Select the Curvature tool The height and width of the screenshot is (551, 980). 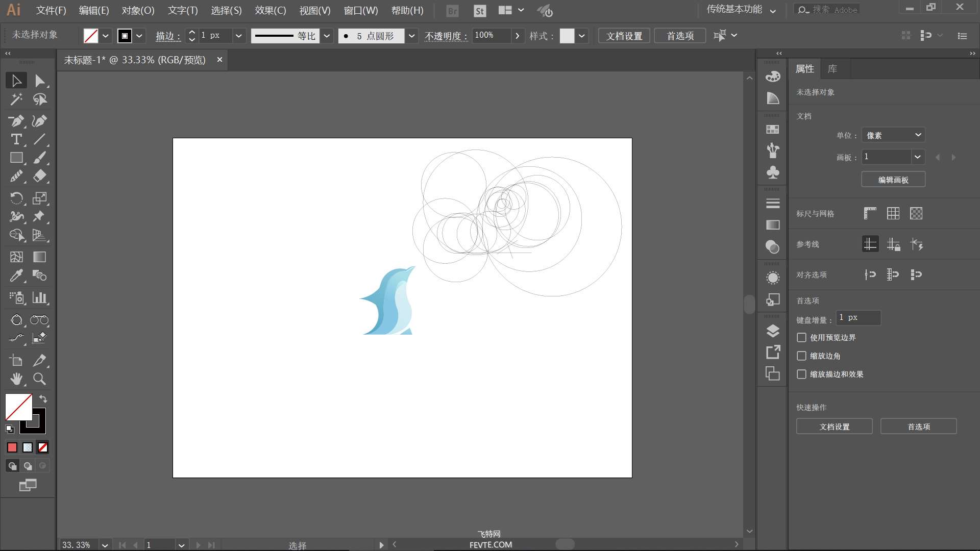(39, 121)
